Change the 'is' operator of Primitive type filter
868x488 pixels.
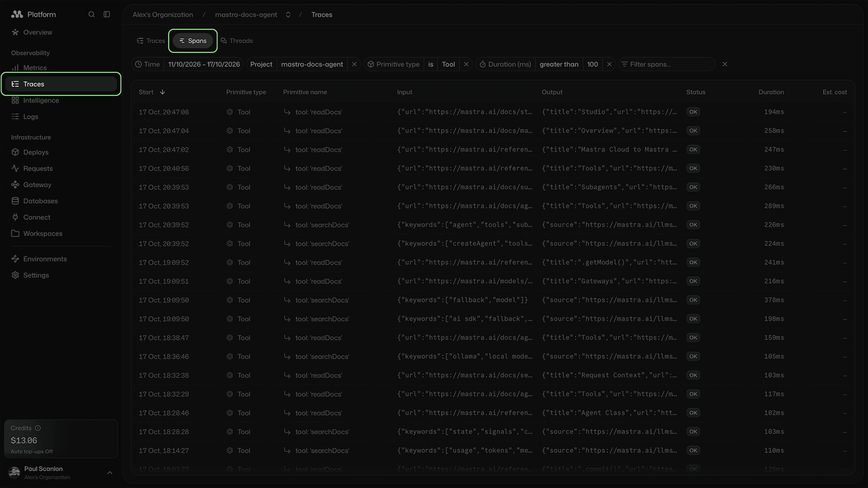431,64
